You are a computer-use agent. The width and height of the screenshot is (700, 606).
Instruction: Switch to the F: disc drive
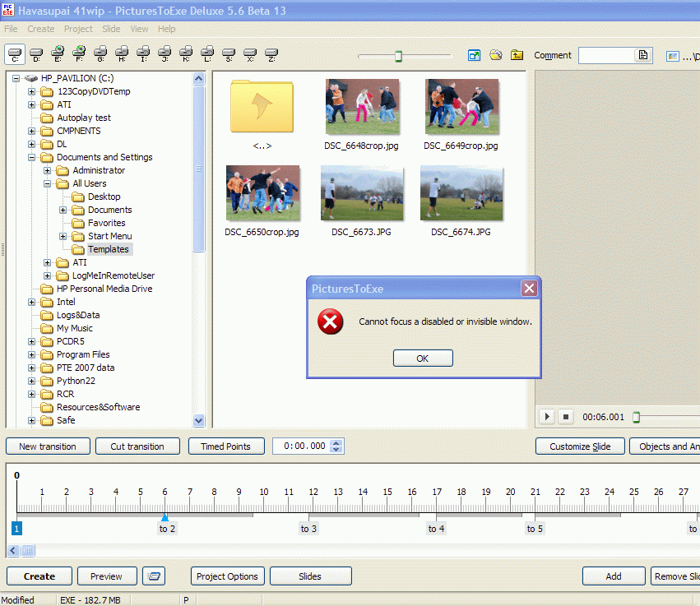click(79, 54)
